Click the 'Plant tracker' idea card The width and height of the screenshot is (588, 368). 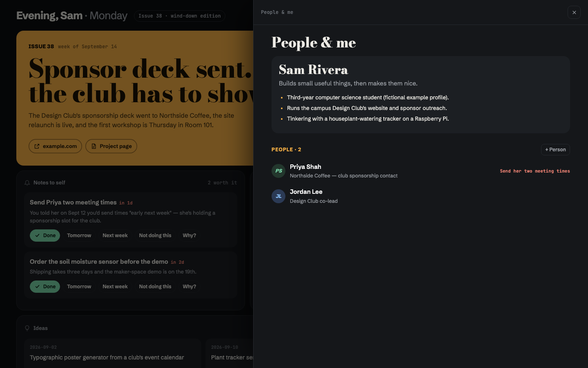click(x=229, y=353)
